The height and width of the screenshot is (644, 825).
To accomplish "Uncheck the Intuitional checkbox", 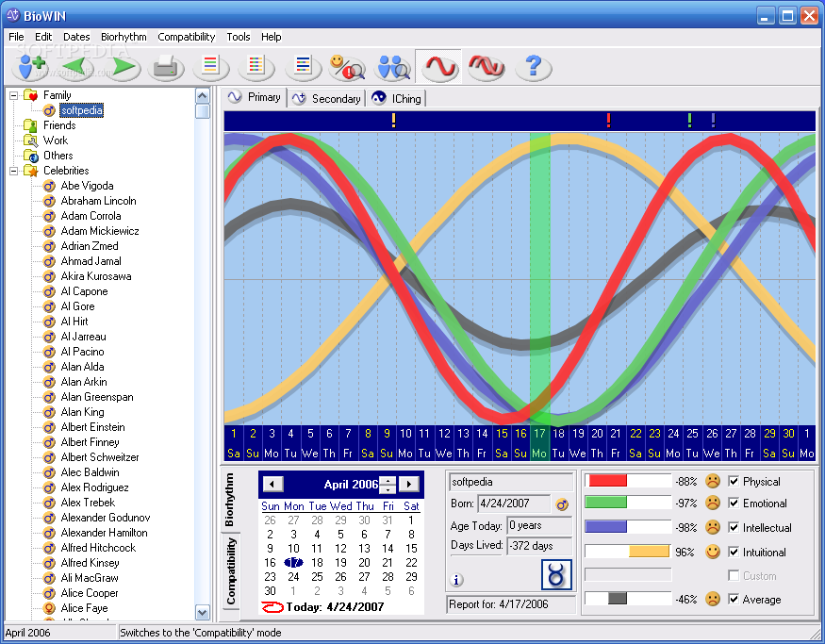I will click(x=734, y=552).
